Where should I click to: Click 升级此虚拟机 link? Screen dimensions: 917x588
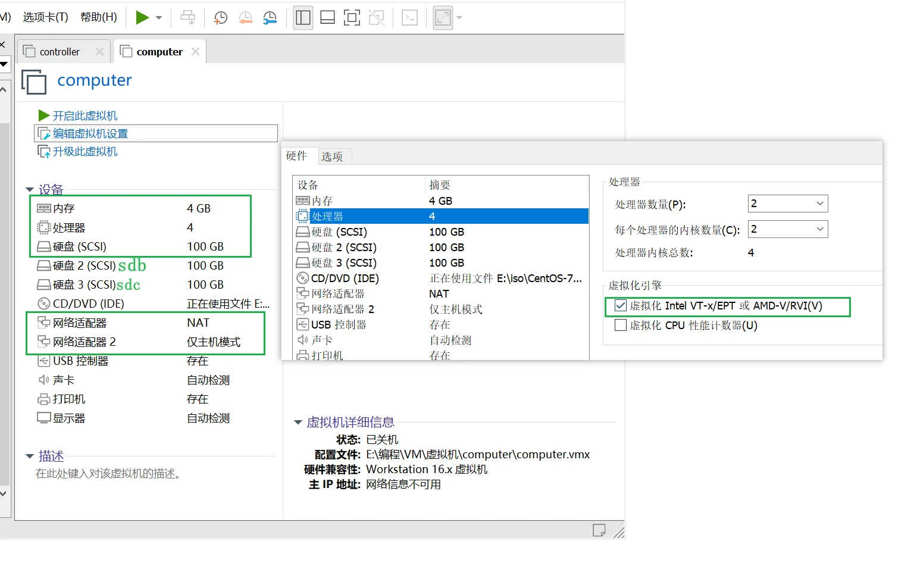[84, 152]
